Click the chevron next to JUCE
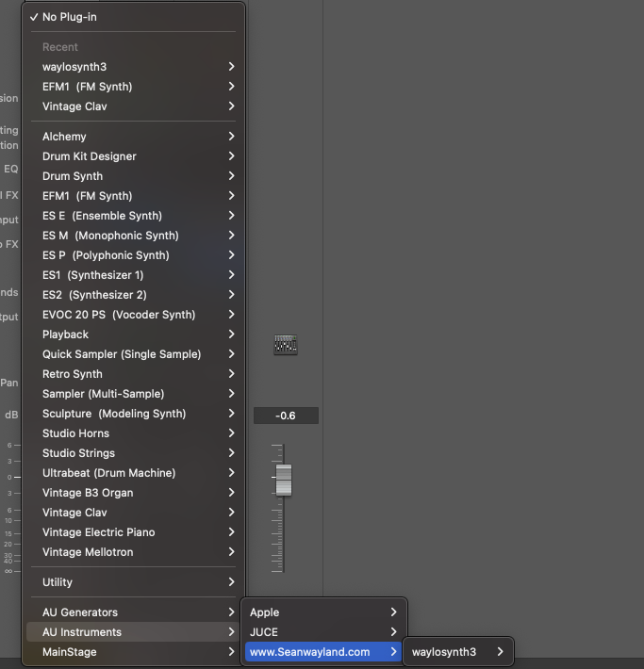 click(393, 632)
